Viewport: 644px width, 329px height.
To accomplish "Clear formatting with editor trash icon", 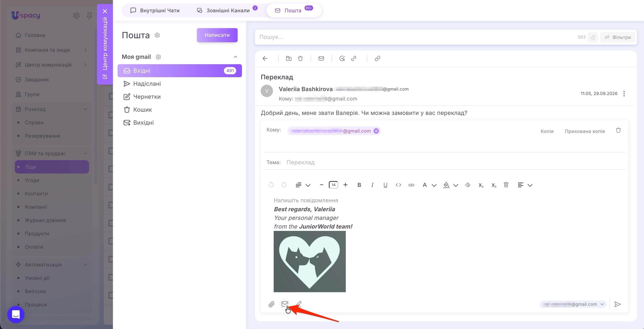I will click(x=506, y=185).
